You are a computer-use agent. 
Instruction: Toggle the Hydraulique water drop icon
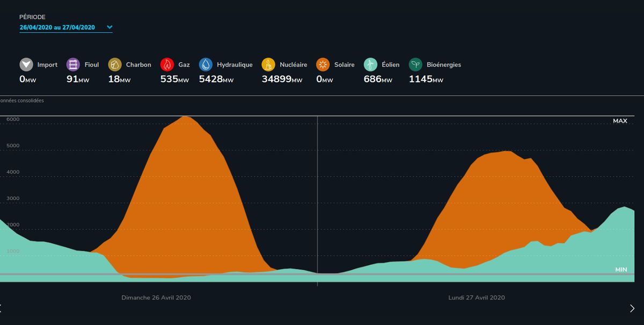(x=206, y=65)
